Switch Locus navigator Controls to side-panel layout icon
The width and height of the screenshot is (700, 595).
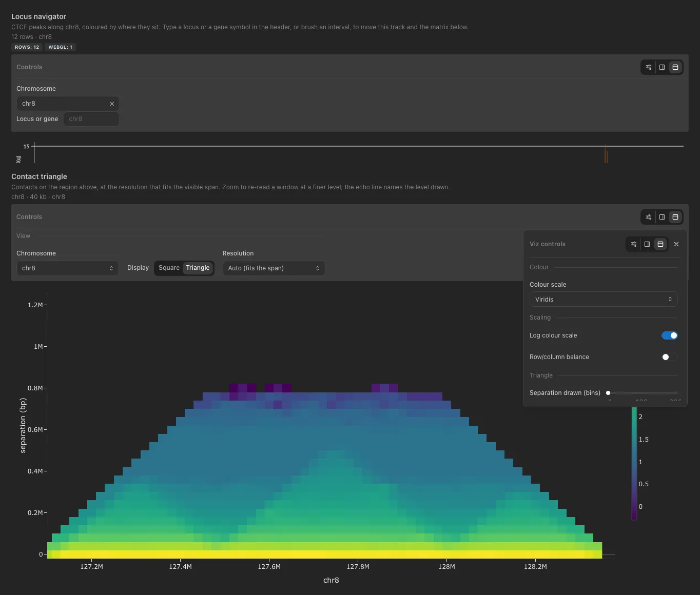coord(662,67)
